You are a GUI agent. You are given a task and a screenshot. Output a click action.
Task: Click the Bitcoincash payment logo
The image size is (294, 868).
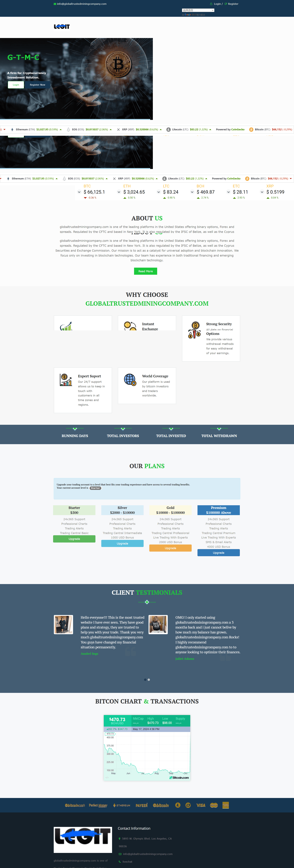(x=75, y=805)
